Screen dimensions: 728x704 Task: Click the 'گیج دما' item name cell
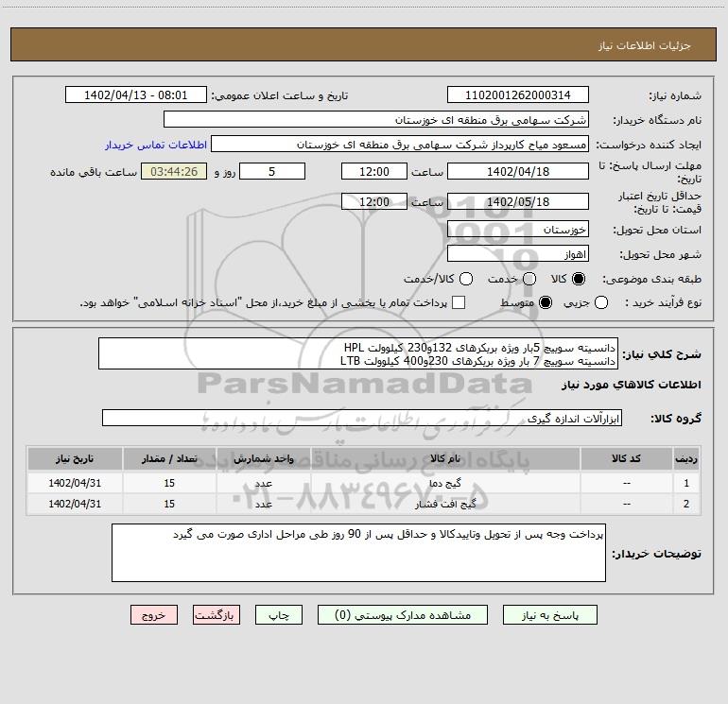click(445, 483)
